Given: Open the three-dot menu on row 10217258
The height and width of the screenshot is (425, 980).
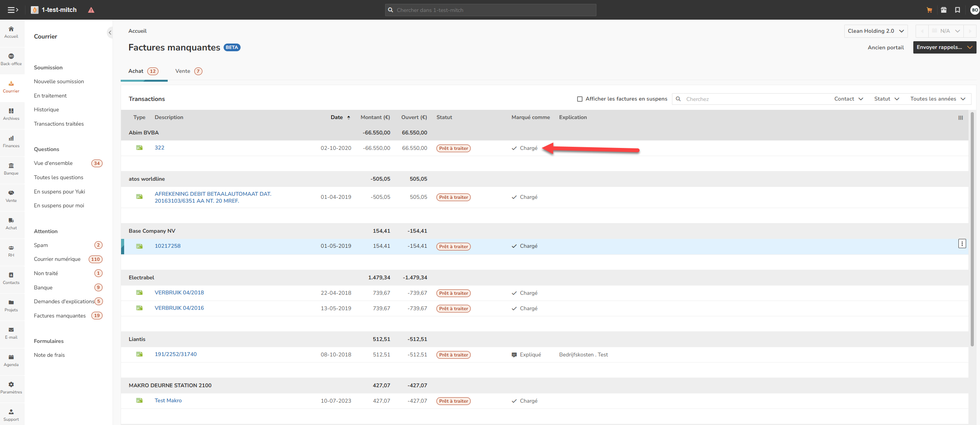Looking at the screenshot, I should [962, 244].
